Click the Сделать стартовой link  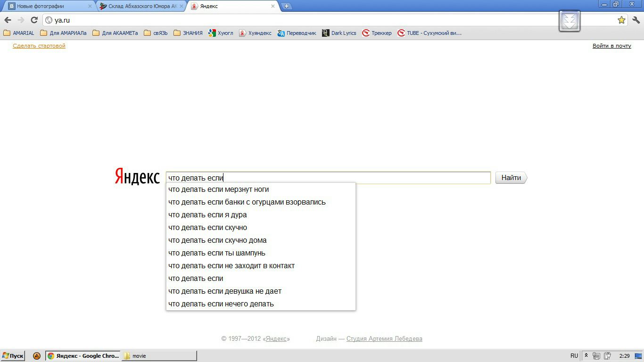pos(39,46)
